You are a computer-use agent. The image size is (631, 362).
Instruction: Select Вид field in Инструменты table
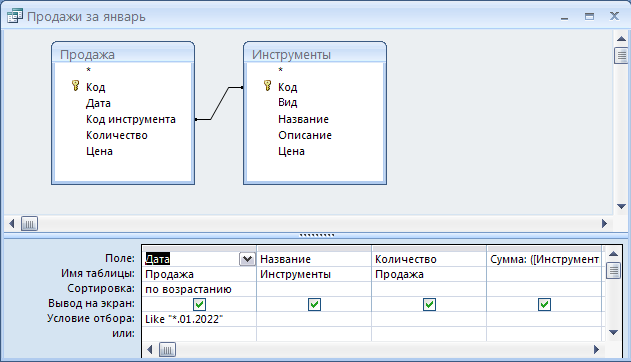click(x=287, y=103)
